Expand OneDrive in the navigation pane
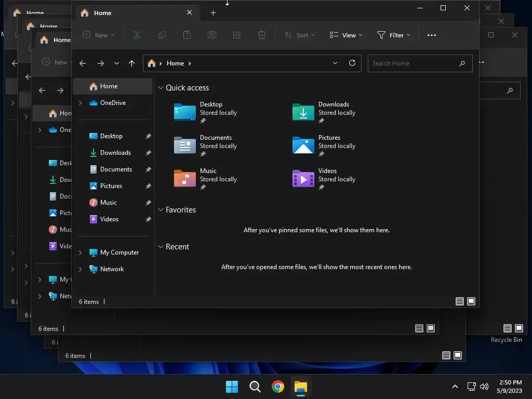The image size is (532, 399). tap(81, 103)
